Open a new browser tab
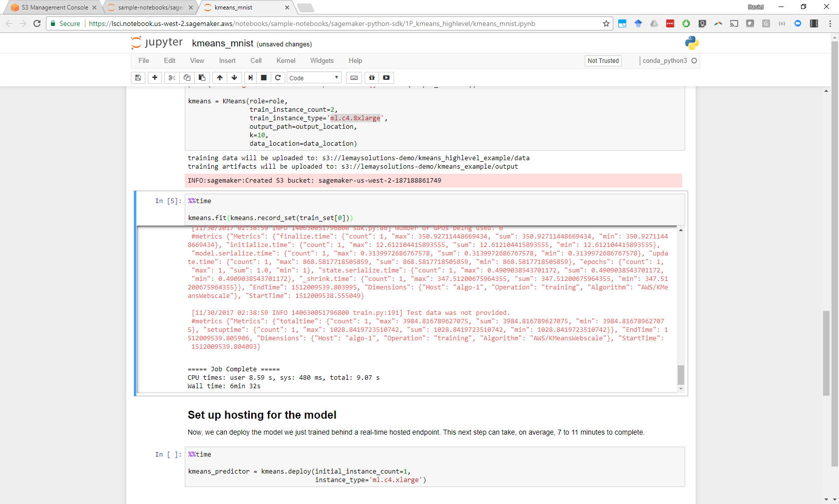This screenshot has width=839, height=504. [x=305, y=7]
